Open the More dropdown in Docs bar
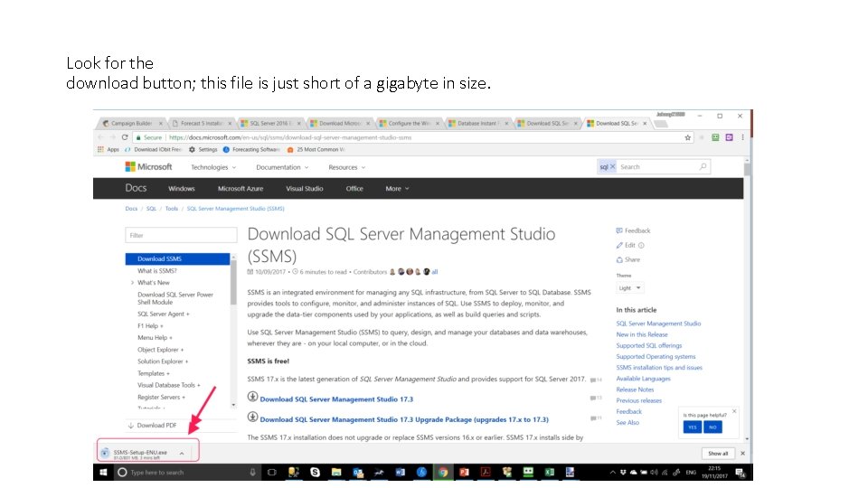 tap(397, 189)
